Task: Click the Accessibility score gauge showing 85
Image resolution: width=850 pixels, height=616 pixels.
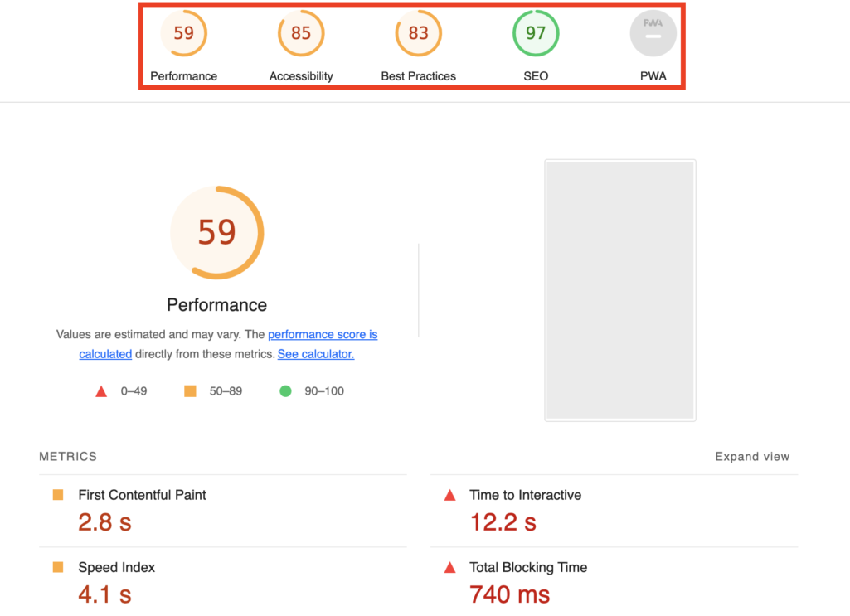Action: coord(301,33)
